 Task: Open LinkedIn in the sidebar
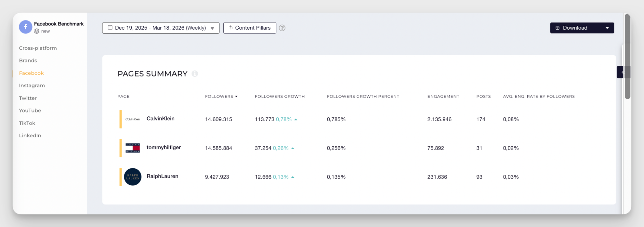(x=30, y=135)
